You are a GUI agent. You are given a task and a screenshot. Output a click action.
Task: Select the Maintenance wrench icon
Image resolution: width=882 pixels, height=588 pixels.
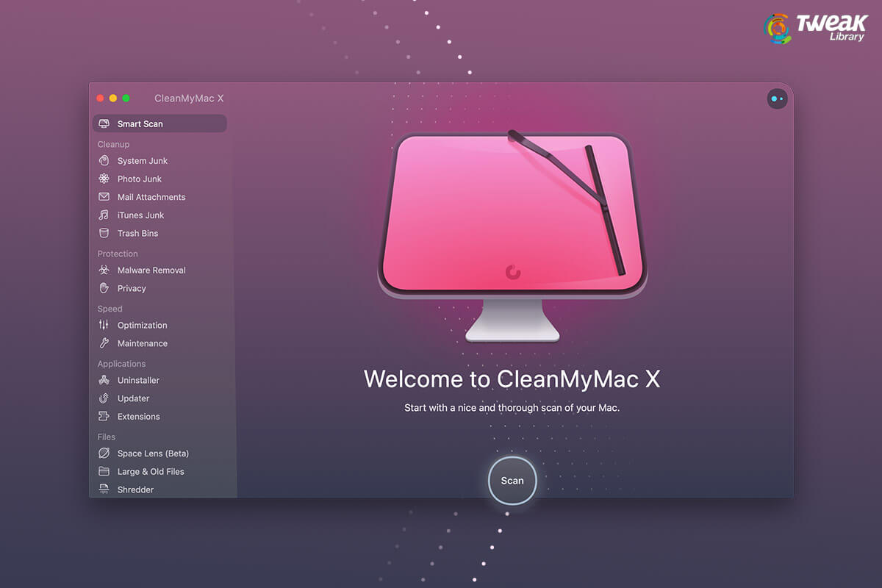pyautogui.click(x=105, y=343)
